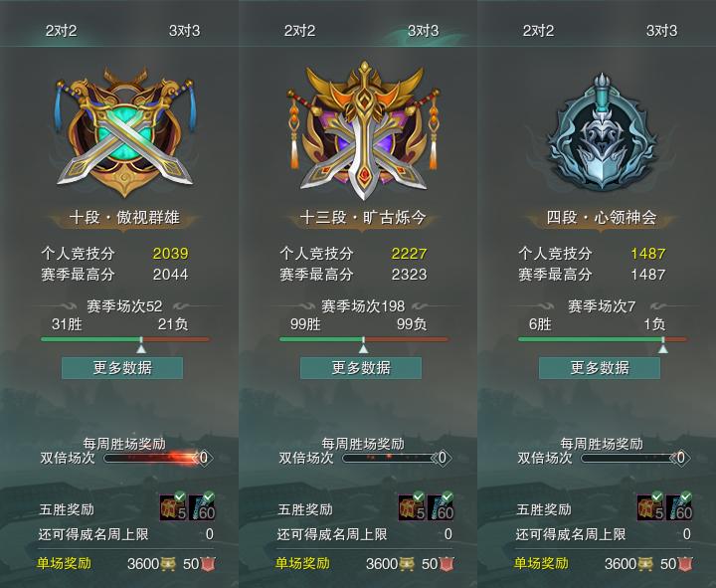
Task: Click the 60 item reward icon in first panel
Action: (x=203, y=507)
